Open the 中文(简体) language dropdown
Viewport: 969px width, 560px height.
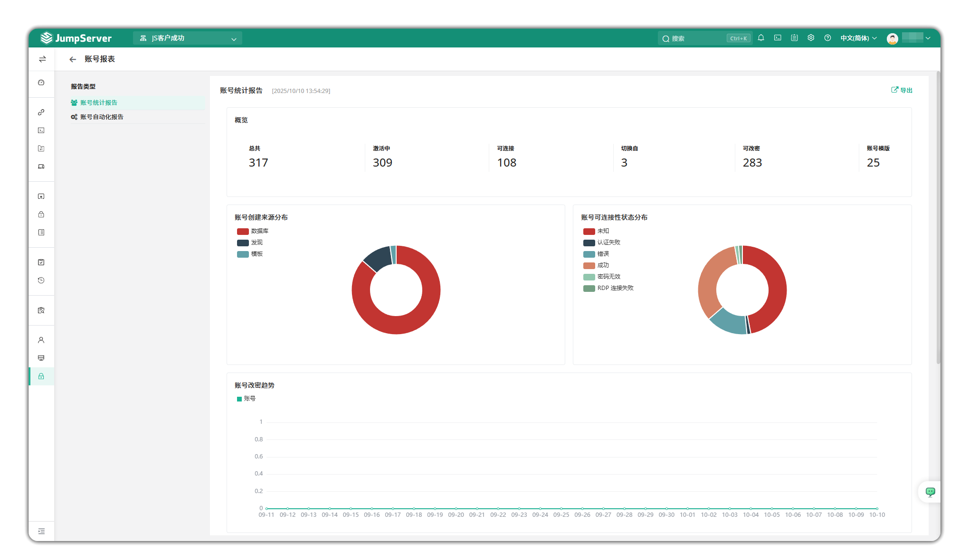(x=858, y=38)
